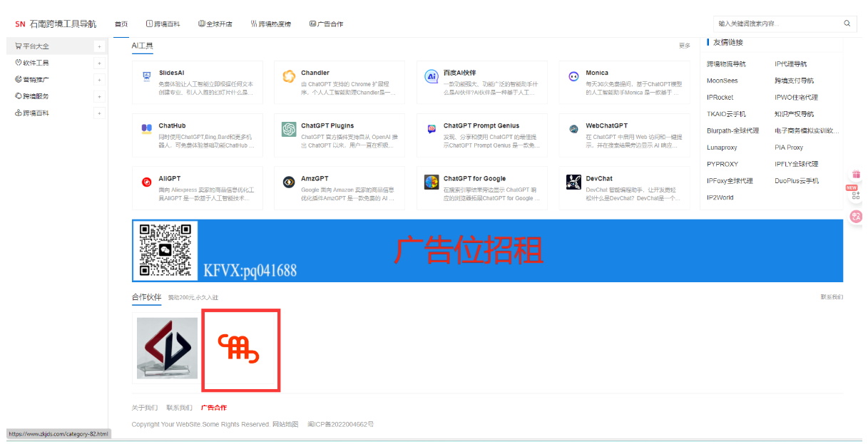Open IPFoxy全球代理 friend link

[x=730, y=181]
